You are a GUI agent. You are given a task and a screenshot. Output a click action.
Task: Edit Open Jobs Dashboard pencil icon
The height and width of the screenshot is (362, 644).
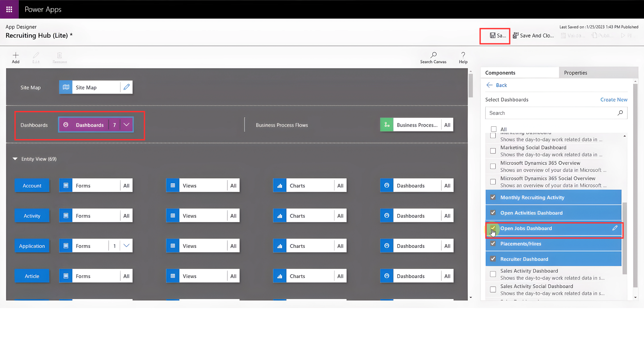[x=615, y=228]
